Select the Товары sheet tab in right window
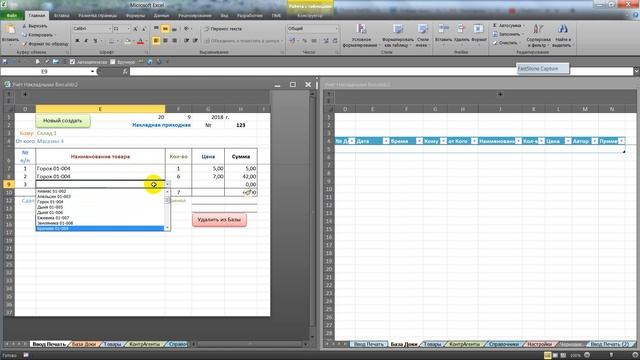The image size is (640, 360). click(432, 344)
